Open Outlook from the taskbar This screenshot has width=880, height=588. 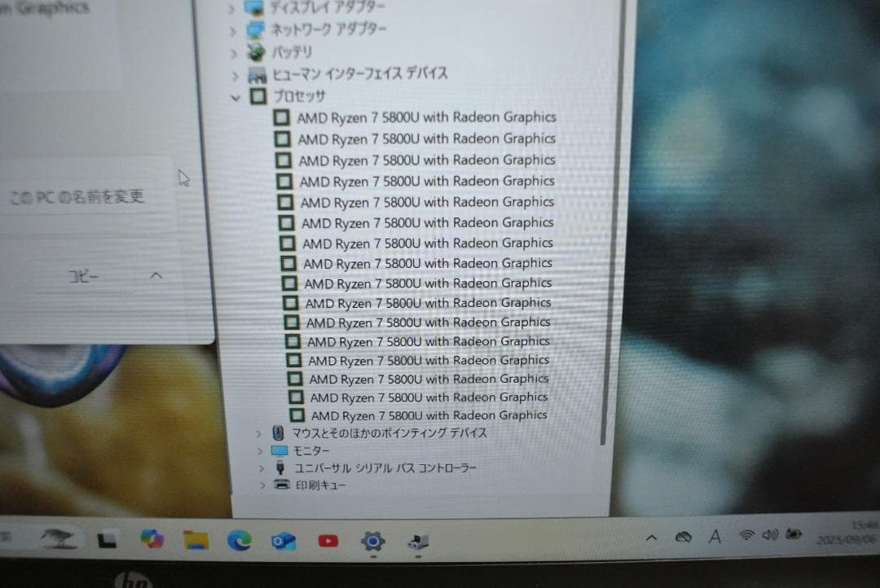(x=284, y=540)
